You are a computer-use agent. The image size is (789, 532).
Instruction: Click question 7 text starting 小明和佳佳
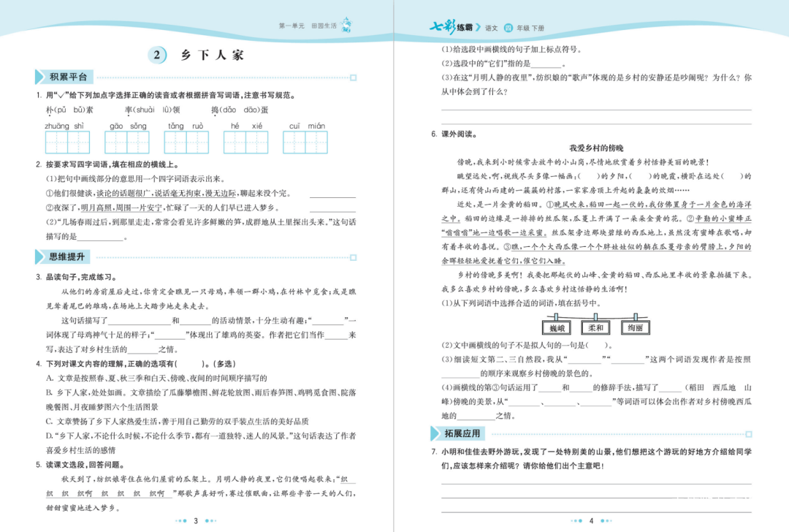coord(591,459)
